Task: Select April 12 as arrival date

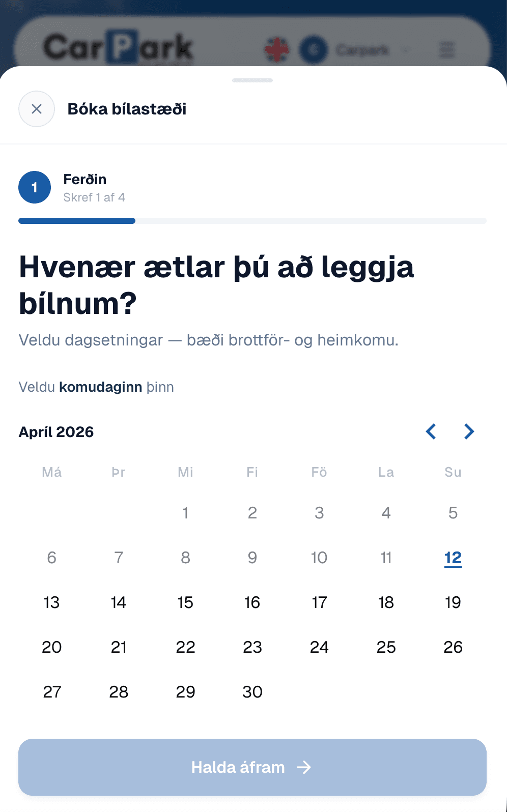Action: point(453,557)
